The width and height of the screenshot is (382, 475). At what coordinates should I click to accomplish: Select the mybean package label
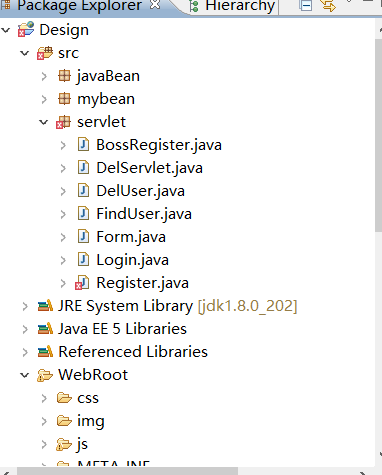106,99
